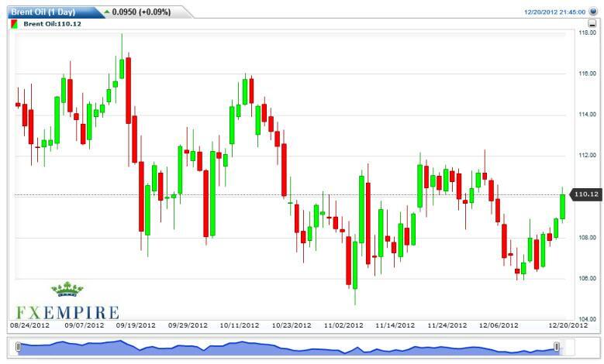The height and width of the screenshot is (364, 604).
Task: Click the last green candlestick on chart
Action: (562, 206)
